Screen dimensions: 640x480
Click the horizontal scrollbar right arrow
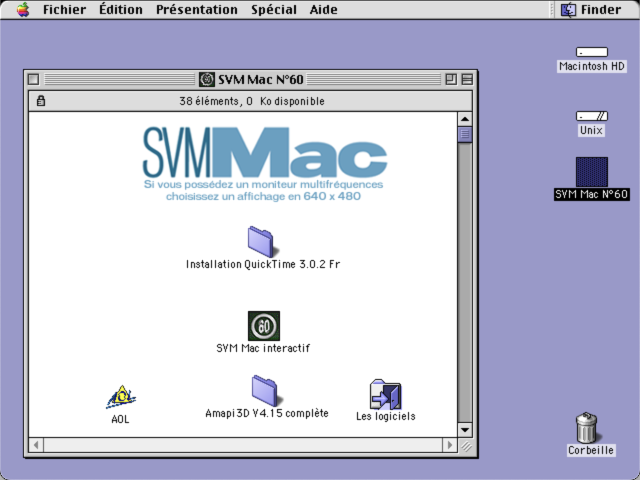[x=450, y=445]
